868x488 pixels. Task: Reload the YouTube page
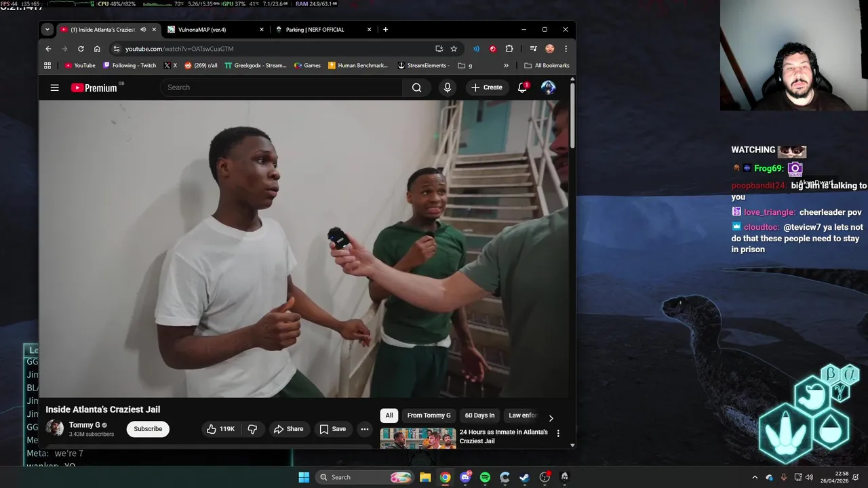(81, 49)
